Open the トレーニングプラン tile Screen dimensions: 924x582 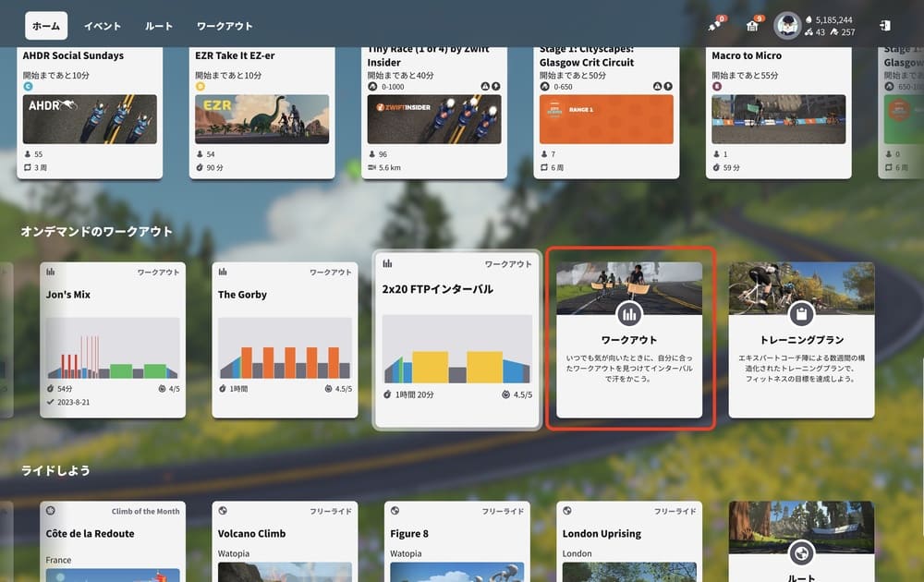click(801, 340)
